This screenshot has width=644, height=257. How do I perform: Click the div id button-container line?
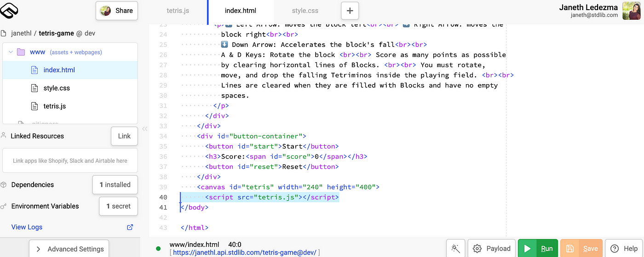point(252,137)
